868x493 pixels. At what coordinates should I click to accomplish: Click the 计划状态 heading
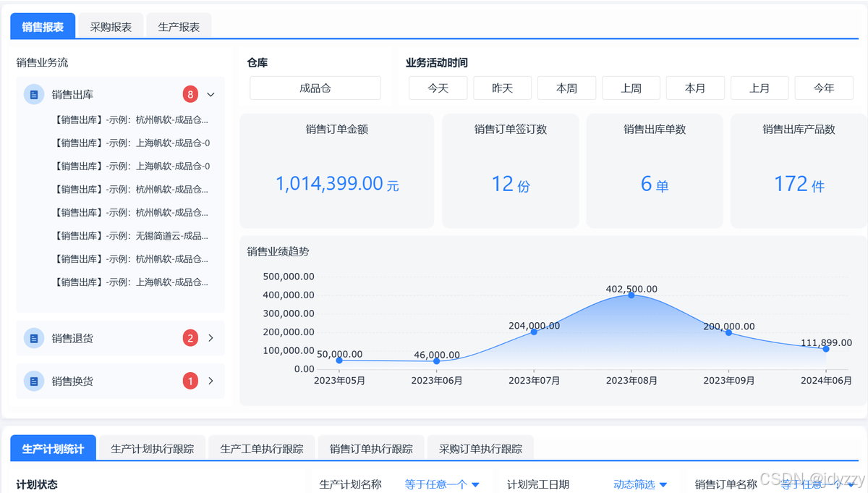pyautogui.click(x=37, y=484)
